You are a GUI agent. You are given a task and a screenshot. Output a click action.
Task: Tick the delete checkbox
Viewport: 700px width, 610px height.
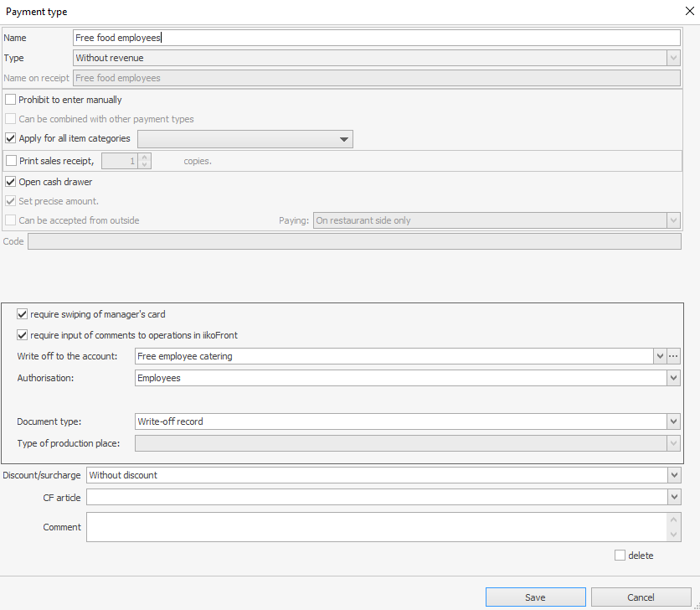620,556
